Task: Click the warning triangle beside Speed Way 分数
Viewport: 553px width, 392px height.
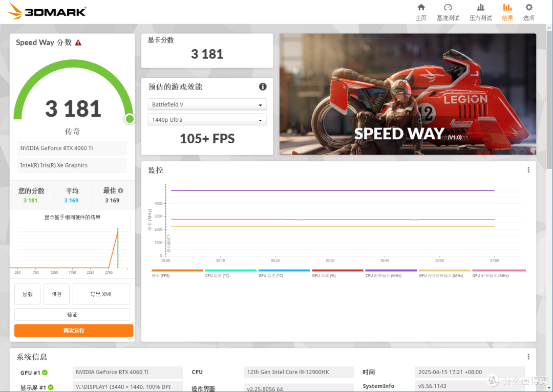Action: 78,42
